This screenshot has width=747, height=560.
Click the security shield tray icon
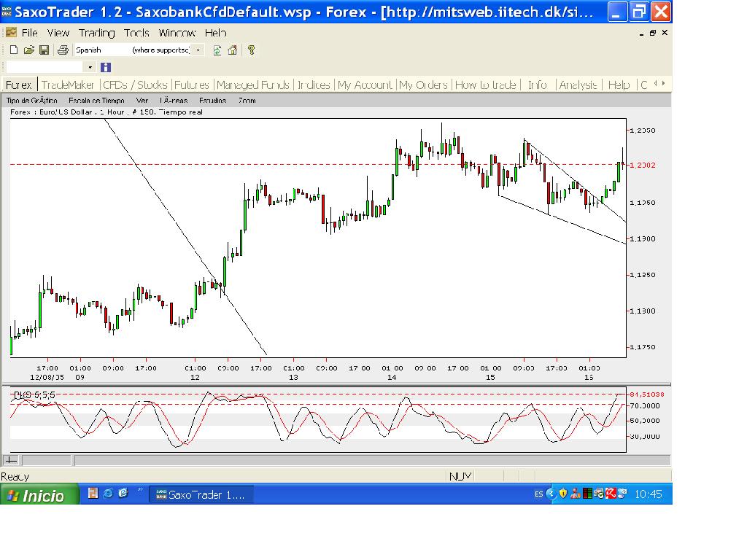click(x=564, y=494)
